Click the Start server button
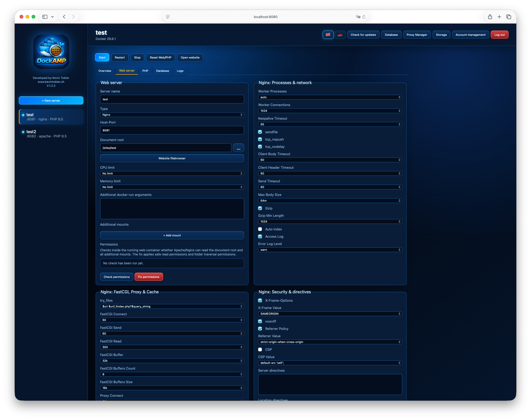This screenshot has height=420, width=531. [102, 57]
